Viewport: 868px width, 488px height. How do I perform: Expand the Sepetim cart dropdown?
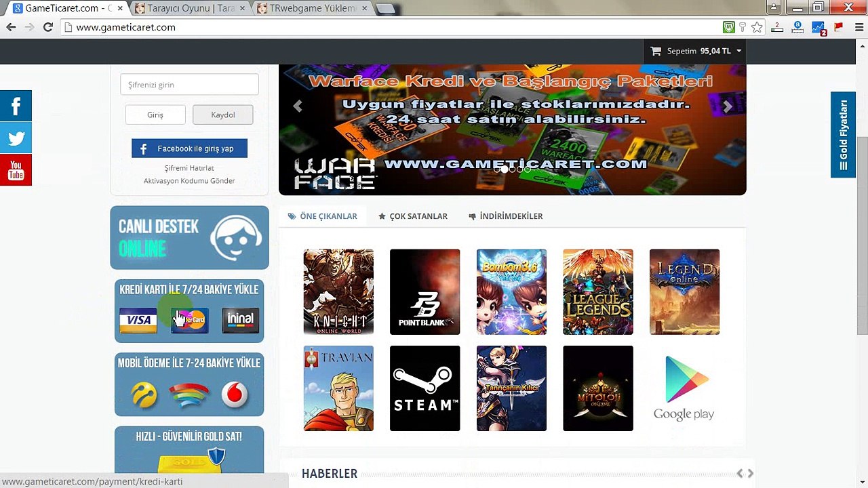696,51
